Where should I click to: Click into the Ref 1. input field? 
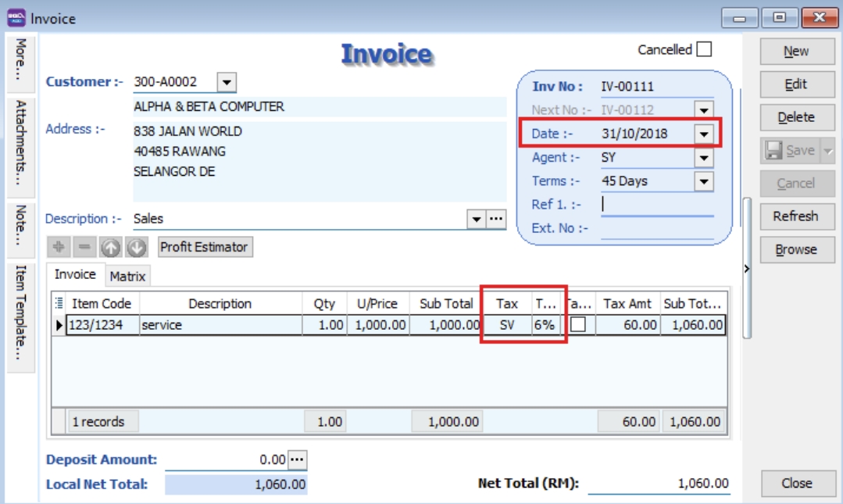coord(656,205)
